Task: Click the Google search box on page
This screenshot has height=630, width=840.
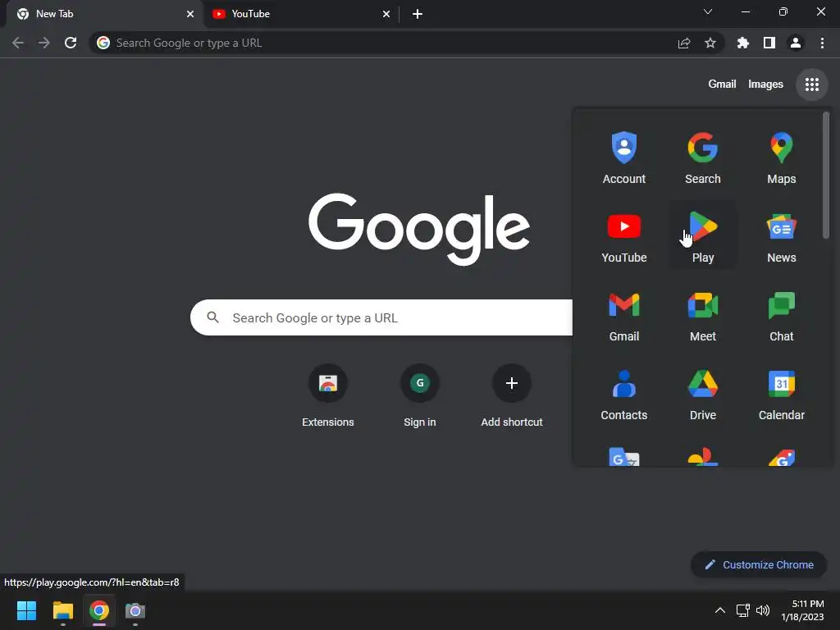Action: point(381,317)
